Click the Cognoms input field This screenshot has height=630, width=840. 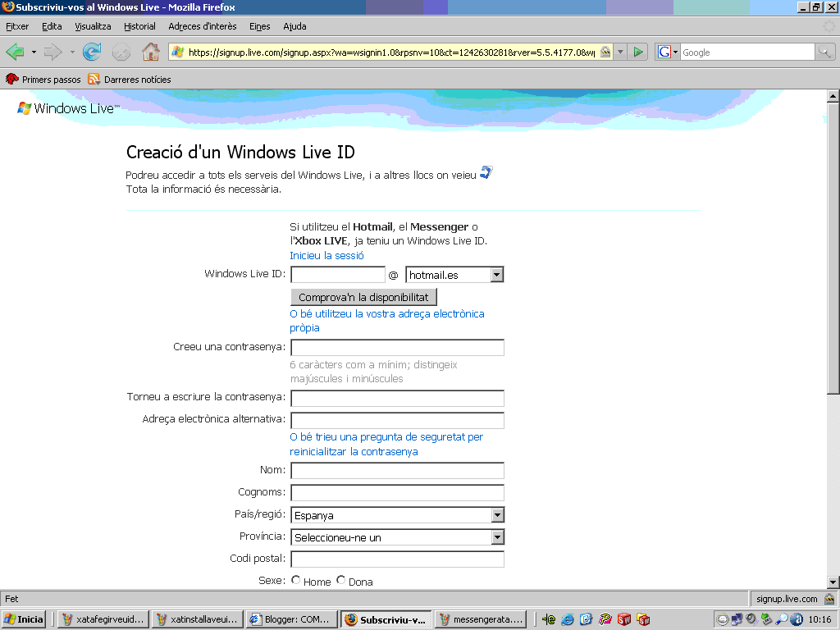pos(398,492)
